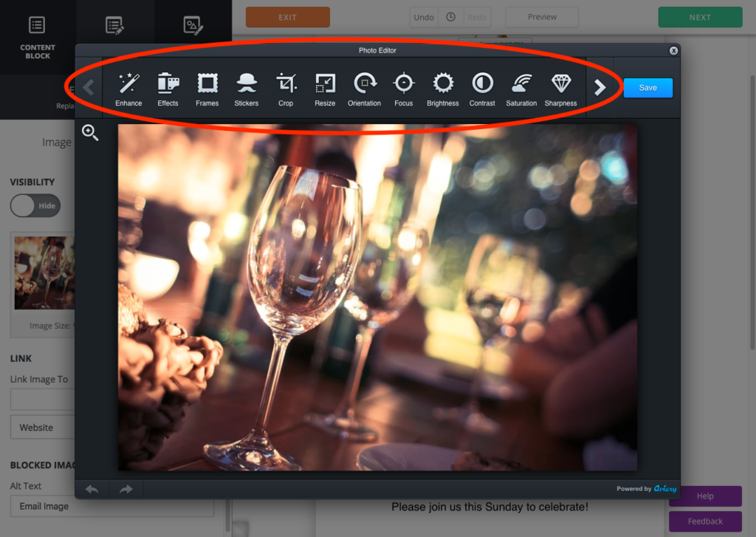Screen dimensions: 756x537
Task: Click the blue Save button
Action: 647,88
